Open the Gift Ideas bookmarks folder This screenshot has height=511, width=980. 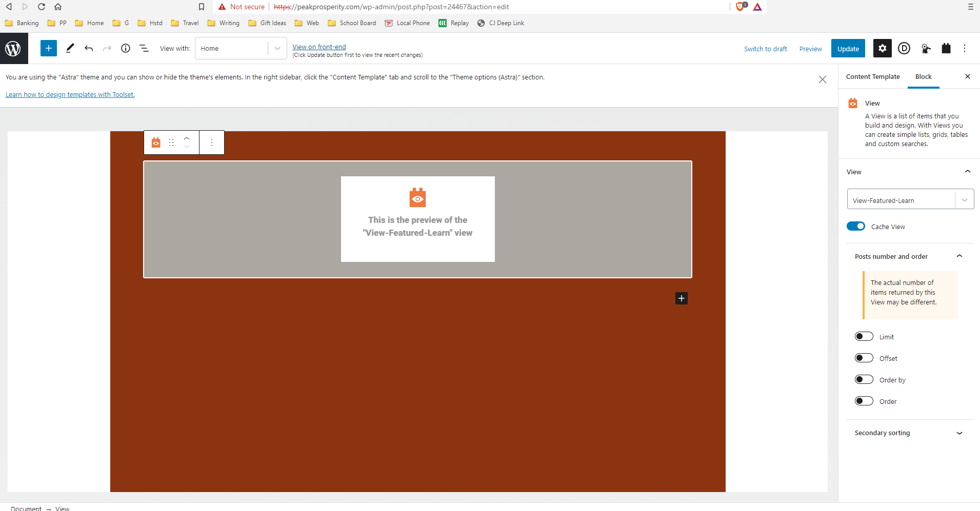coord(267,23)
